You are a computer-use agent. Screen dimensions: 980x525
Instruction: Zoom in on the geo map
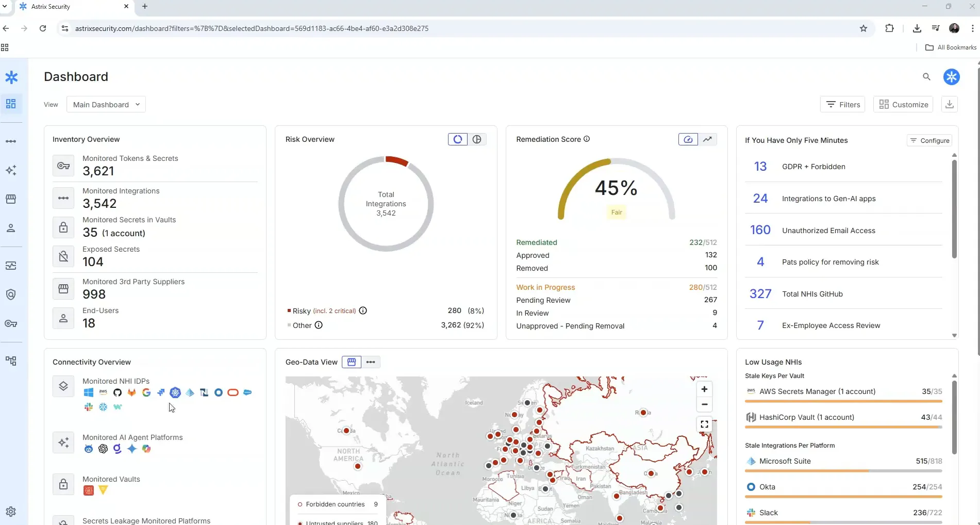tap(704, 389)
